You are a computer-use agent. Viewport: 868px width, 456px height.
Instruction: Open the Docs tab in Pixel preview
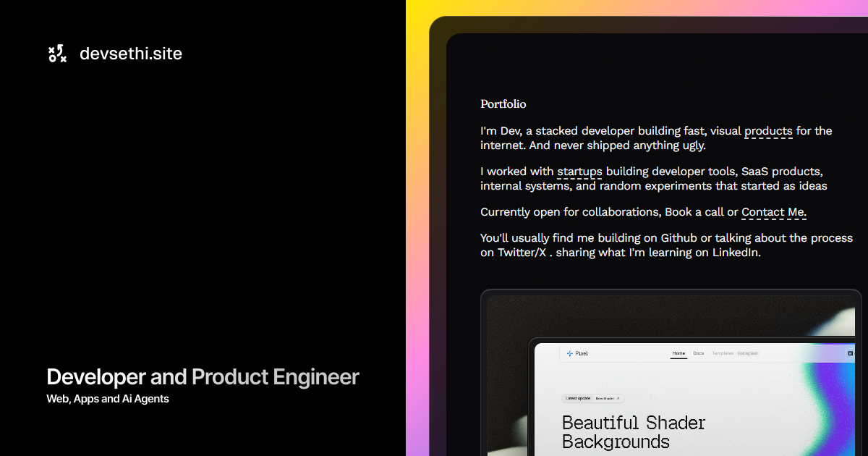click(699, 353)
